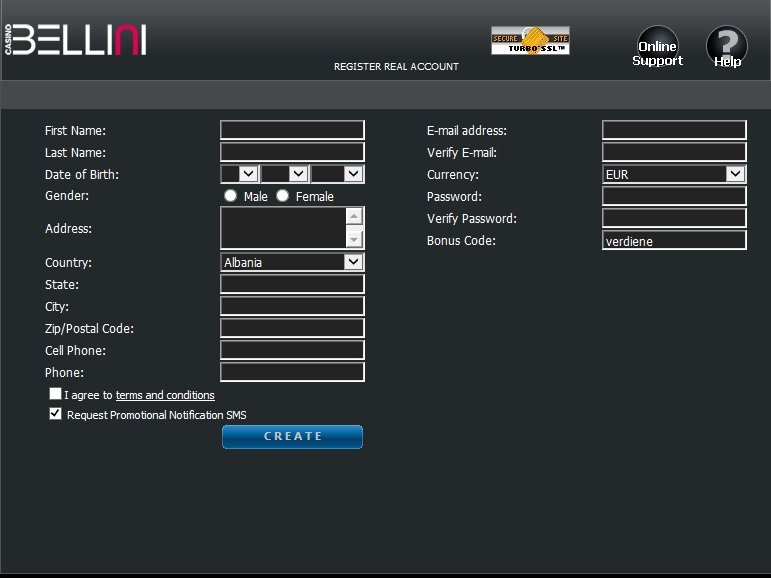Click the Casino Bellini logo
Viewport: 771px width, 578px height.
point(76,39)
